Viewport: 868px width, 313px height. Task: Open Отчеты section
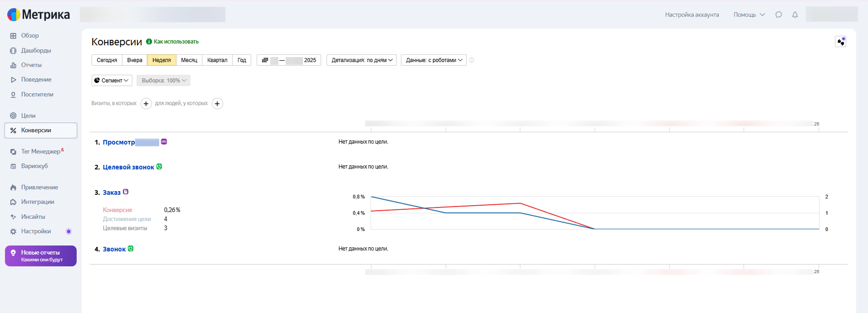point(31,65)
